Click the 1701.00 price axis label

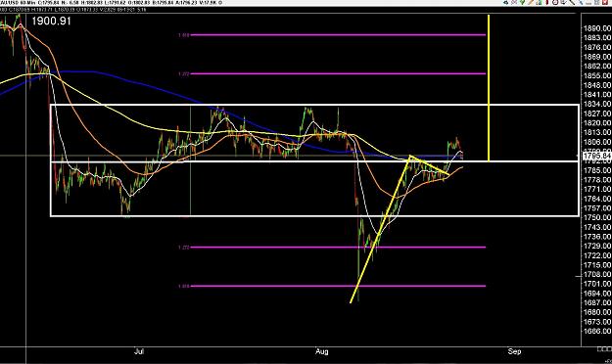(x=596, y=284)
